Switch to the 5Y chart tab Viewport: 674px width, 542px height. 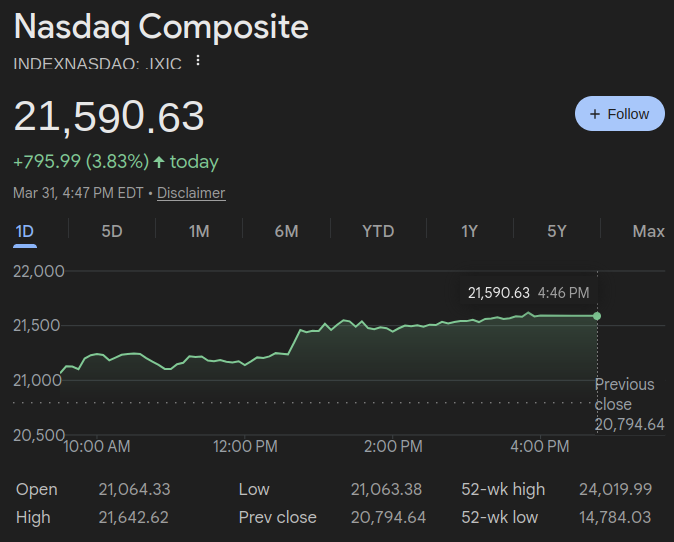(x=557, y=232)
